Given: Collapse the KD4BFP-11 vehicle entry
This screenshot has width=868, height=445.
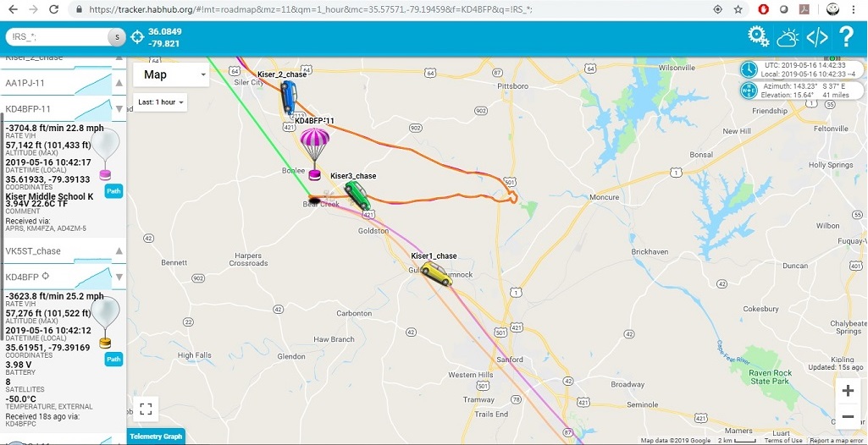Looking at the screenshot, I should pyautogui.click(x=119, y=109).
